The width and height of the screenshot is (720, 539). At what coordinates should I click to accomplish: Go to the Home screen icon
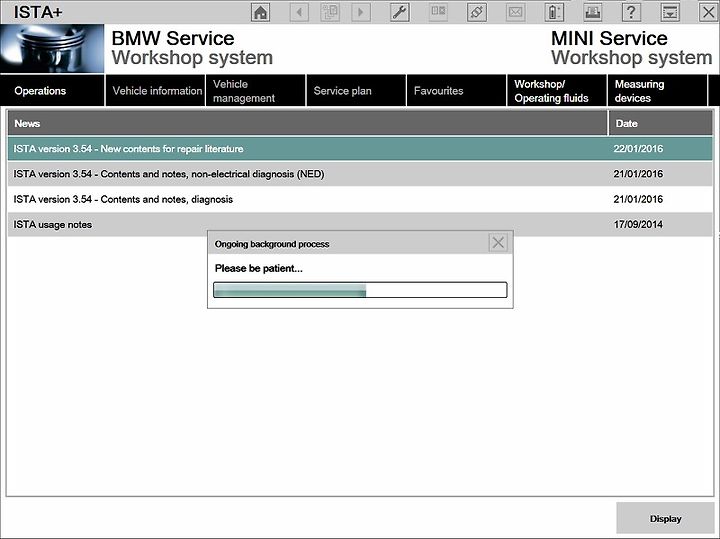coord(261,12)
